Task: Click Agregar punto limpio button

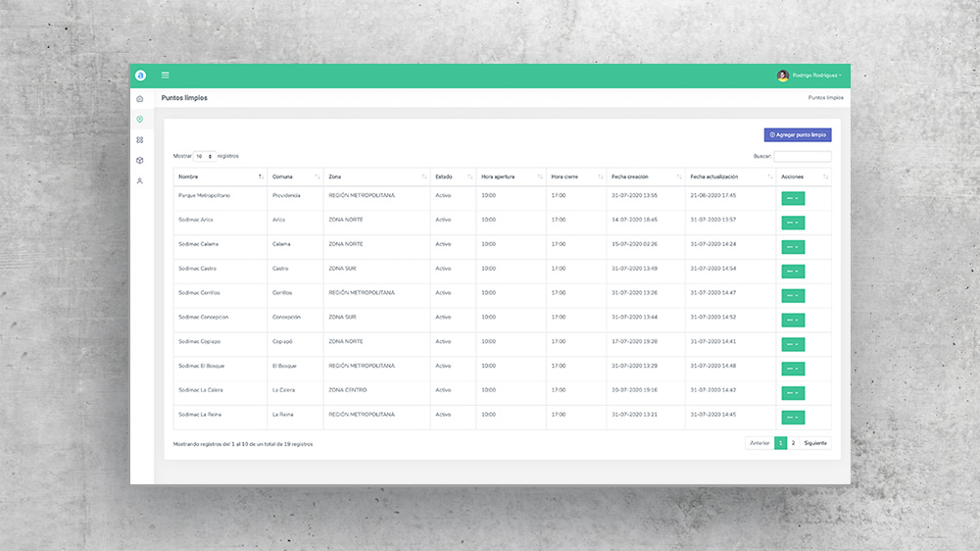Action: point(798,135)
